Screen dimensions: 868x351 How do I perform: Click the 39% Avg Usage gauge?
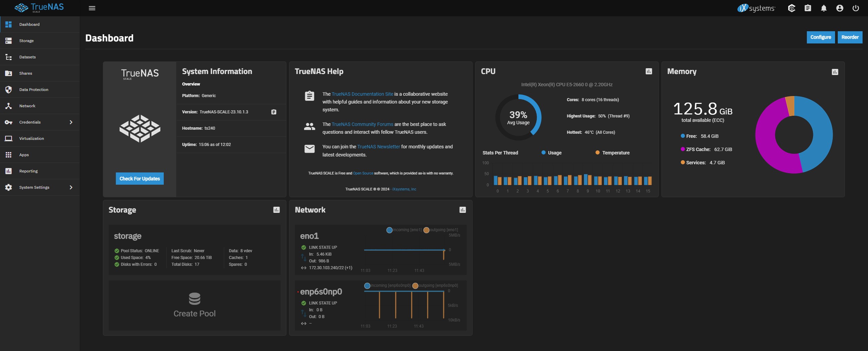coord(518,117)
